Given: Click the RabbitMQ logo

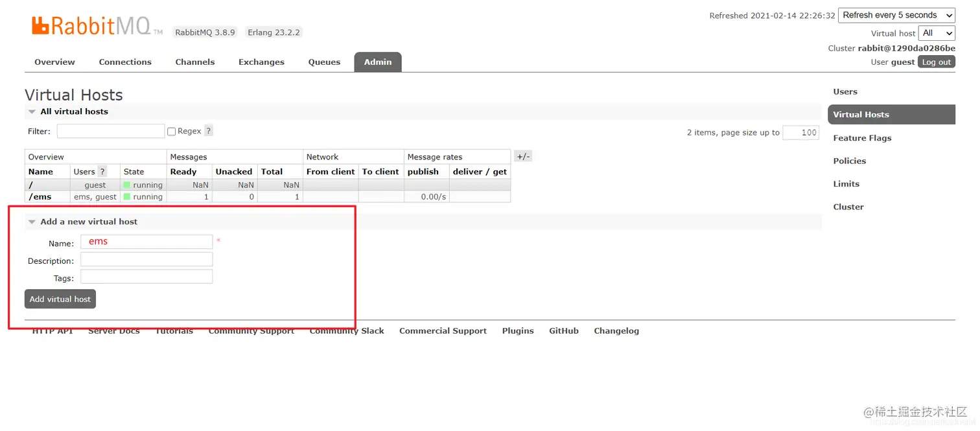Looking at the screenshot, I should pyautogui.click(x=97, y=26).
